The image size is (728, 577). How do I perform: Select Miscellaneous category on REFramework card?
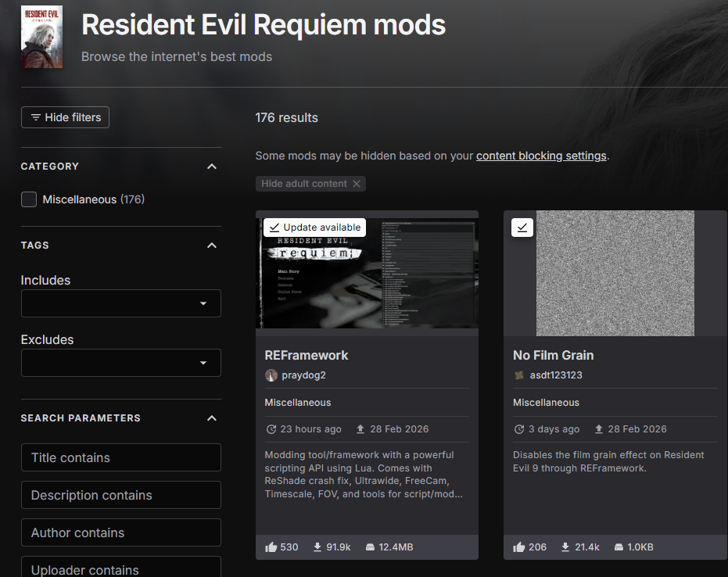(298, 403)
